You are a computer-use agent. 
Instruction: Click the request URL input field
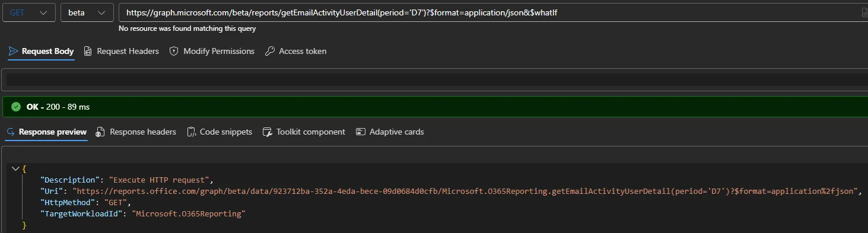point(492,12)
